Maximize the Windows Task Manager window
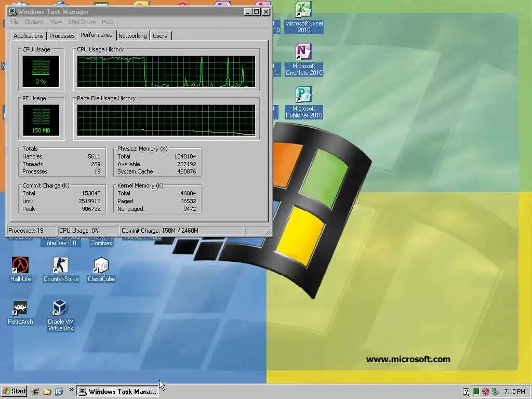Viewport: 532px width, 399px height. click(257, 12)
